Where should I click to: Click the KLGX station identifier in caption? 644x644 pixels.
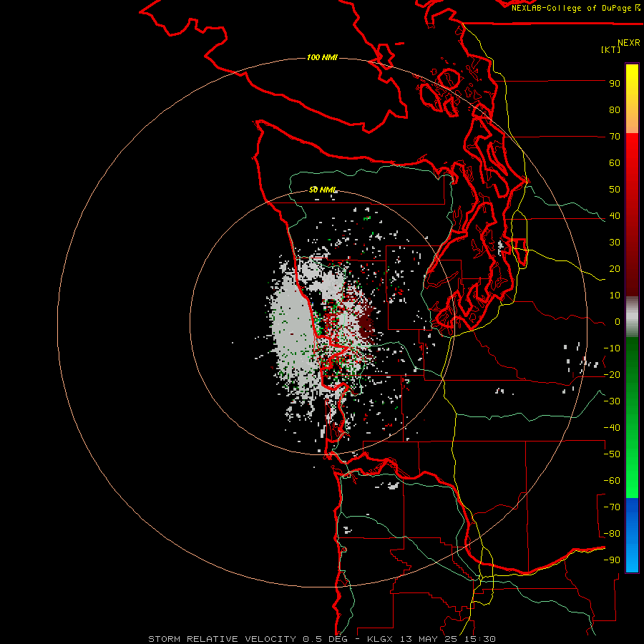coord(381,639)
